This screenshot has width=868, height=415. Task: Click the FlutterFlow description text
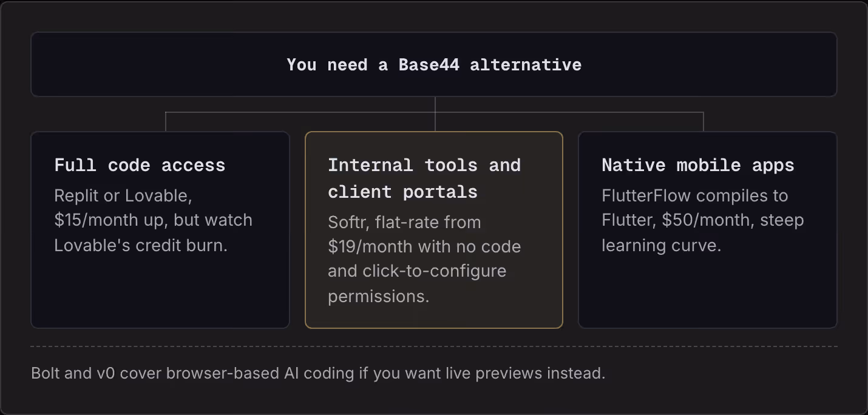point(703,221)
